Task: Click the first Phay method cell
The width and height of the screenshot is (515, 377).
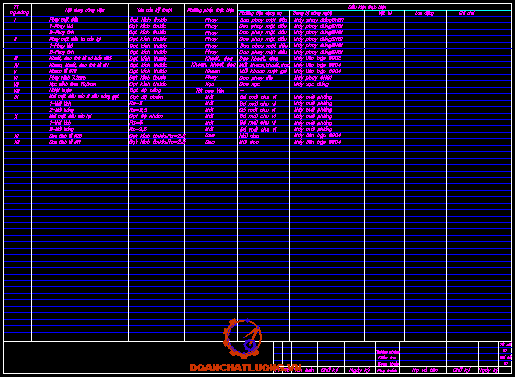Action: click(x=211, y=20)
